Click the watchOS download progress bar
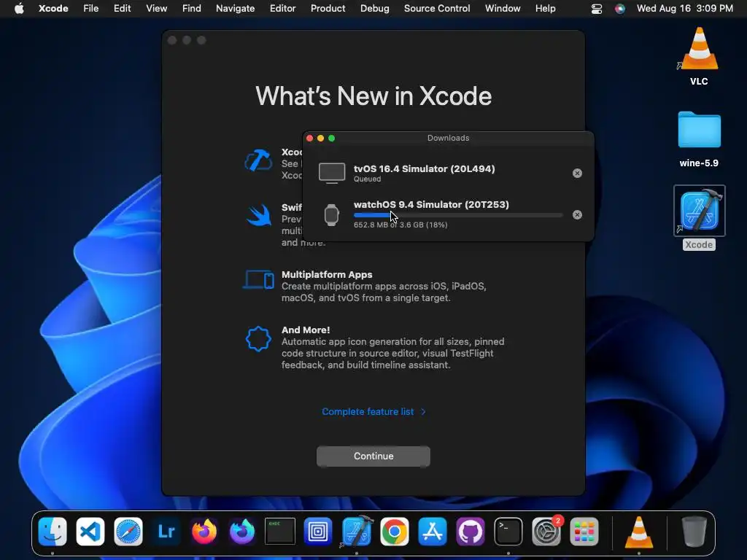Image resolution: width=747 pixels, height=560 pixels. 458,215
